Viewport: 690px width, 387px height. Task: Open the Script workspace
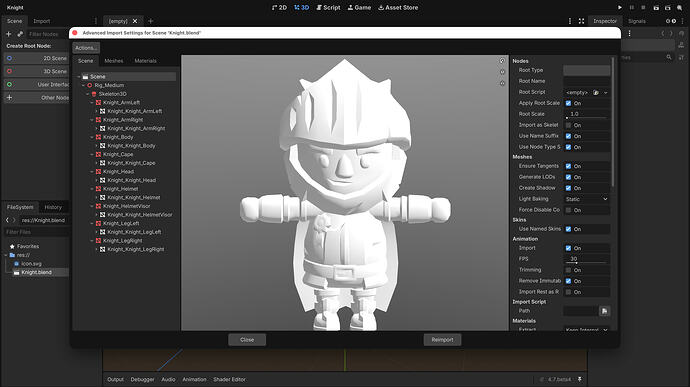click(x=328, y=7)
